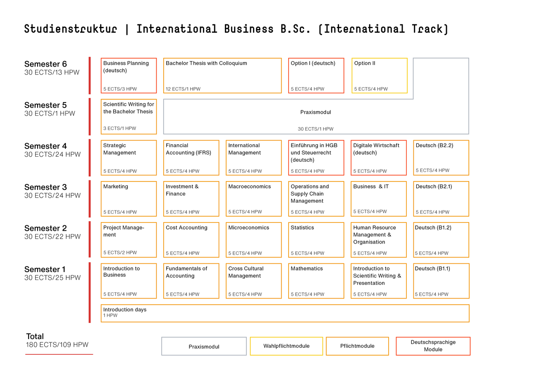Click the Option I (deutsch) box
The image size is (554, 392).
[316, 76]
